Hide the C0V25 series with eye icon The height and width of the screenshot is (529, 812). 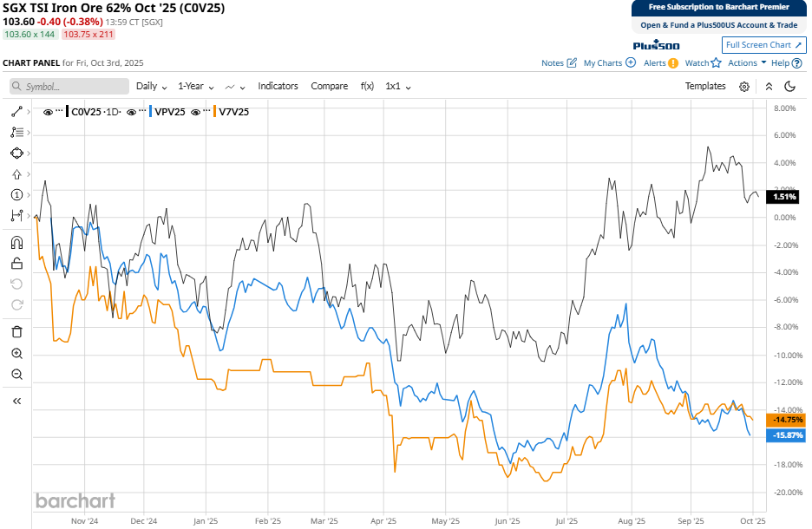click(x=49, y=112)
